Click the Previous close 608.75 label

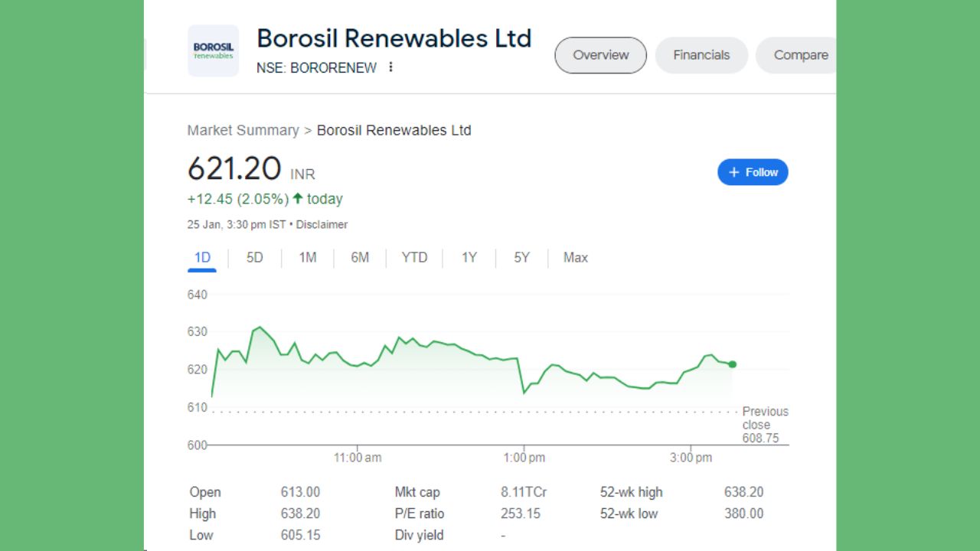pos(765,425)
